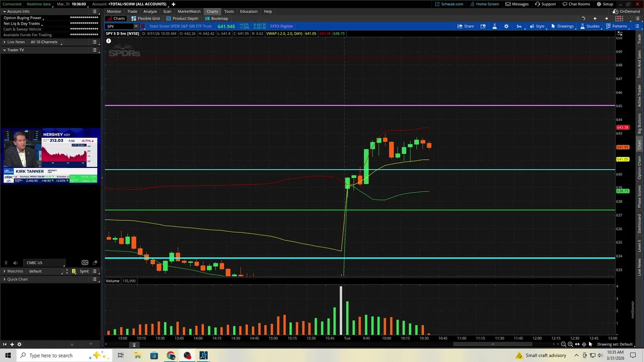Open the 5m timeframe selector
This screenshot has height=362, width=644.
519,26
